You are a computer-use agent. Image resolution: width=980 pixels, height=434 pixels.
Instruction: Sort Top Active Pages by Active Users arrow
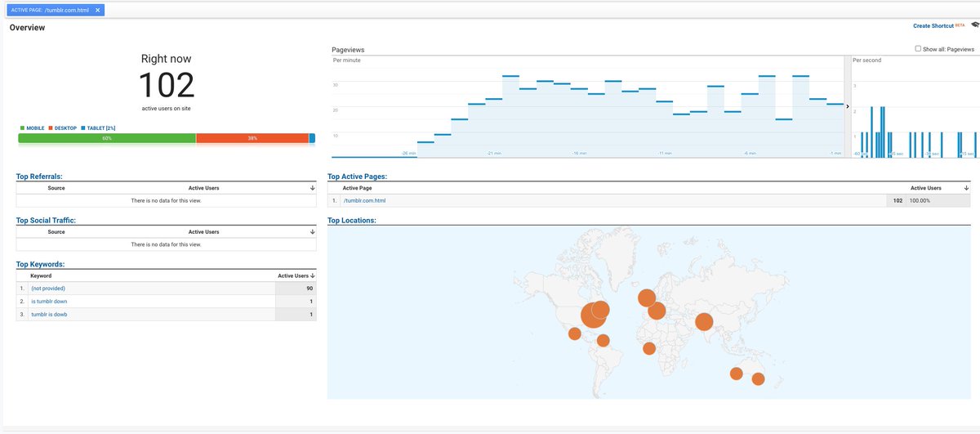[x=968, y=188]
